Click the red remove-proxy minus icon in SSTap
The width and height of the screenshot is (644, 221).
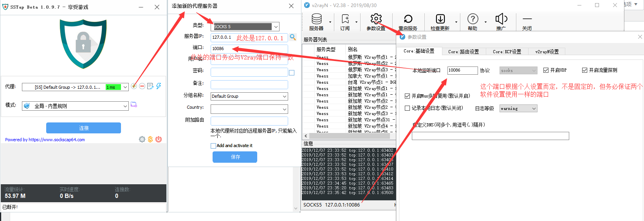pyautogui.click(x=142, y=86)
